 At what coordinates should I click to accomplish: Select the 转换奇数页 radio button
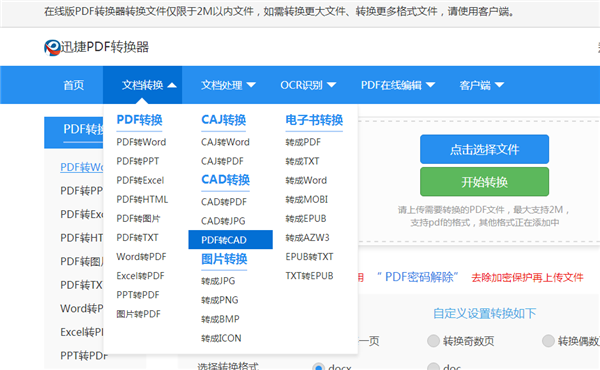(x=433, y=341)
